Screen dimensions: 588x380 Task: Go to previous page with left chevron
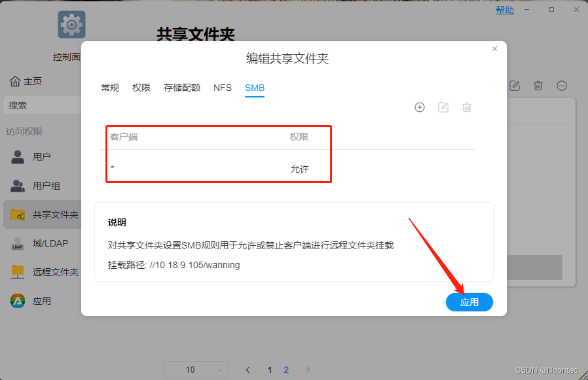coord(248,370)
